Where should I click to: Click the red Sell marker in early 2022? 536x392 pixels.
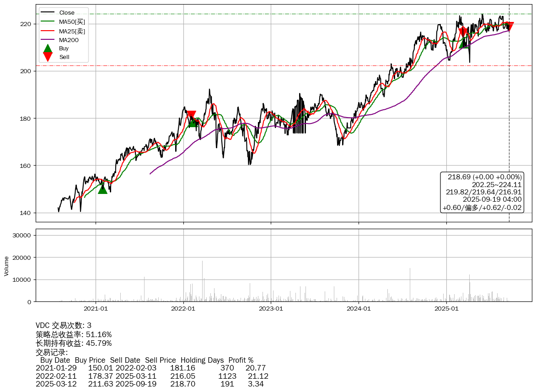tap(191, 115)
